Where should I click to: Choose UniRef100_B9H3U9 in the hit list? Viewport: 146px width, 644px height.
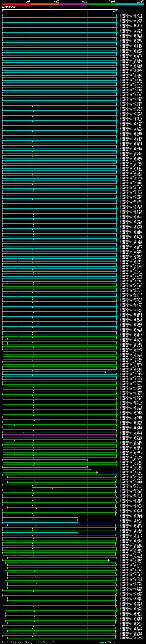pyautogui.click(x=131, y=37)
